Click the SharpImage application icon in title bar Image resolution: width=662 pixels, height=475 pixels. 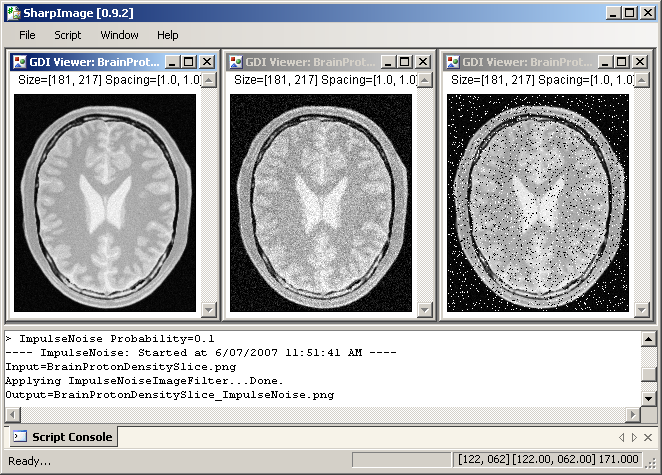pyautogui.click(x=13, y=12)
